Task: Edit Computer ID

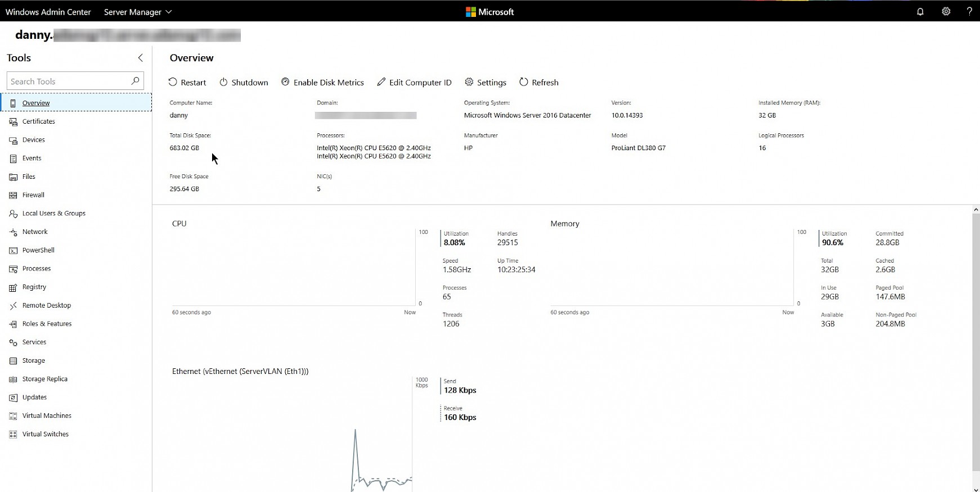Action: [x=414, y=82]
